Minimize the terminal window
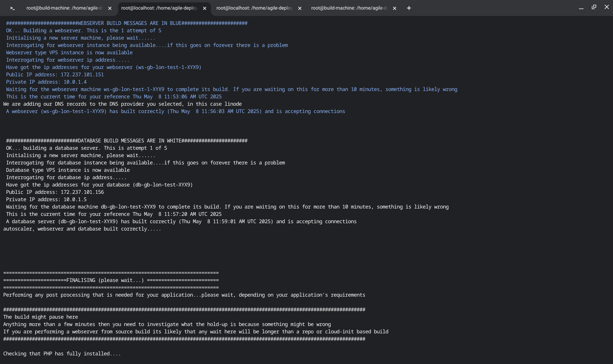613x364 pixels. [581, 8]
